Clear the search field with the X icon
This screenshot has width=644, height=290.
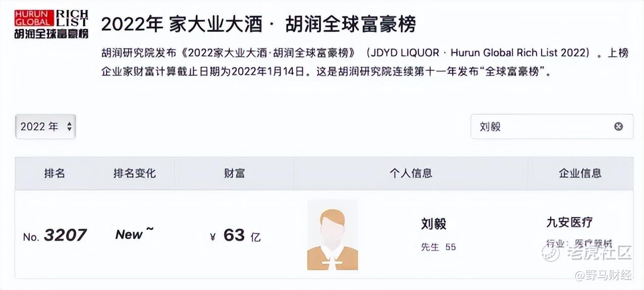pyautogui.click(x=618, y=126)
